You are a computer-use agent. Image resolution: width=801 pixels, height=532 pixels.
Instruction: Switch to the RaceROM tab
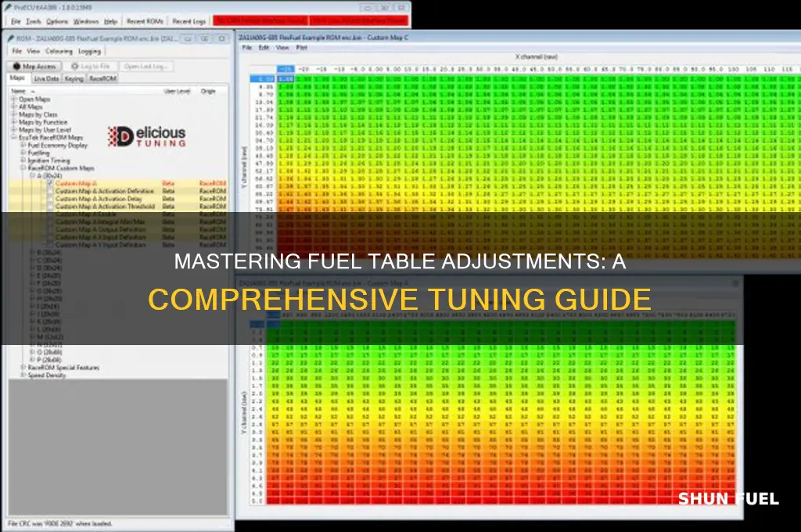(x=102, y=78)
